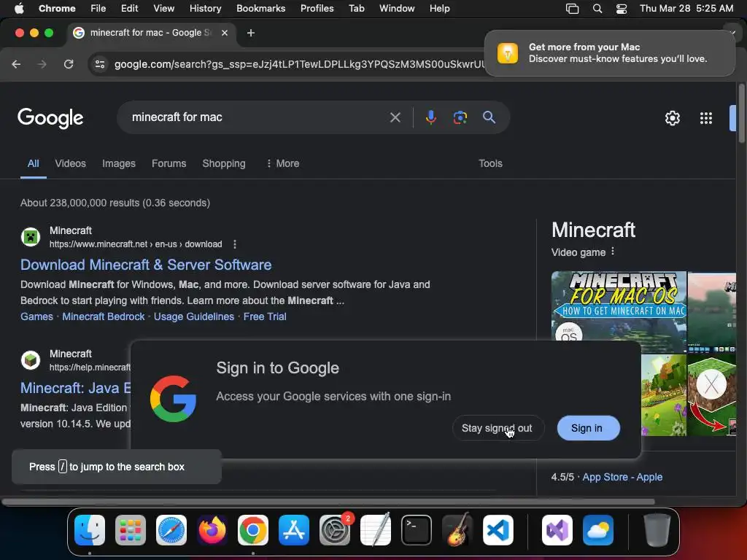View site information icon in address bar
Viewport: 747px width, 560px height.
pos(99,64)
